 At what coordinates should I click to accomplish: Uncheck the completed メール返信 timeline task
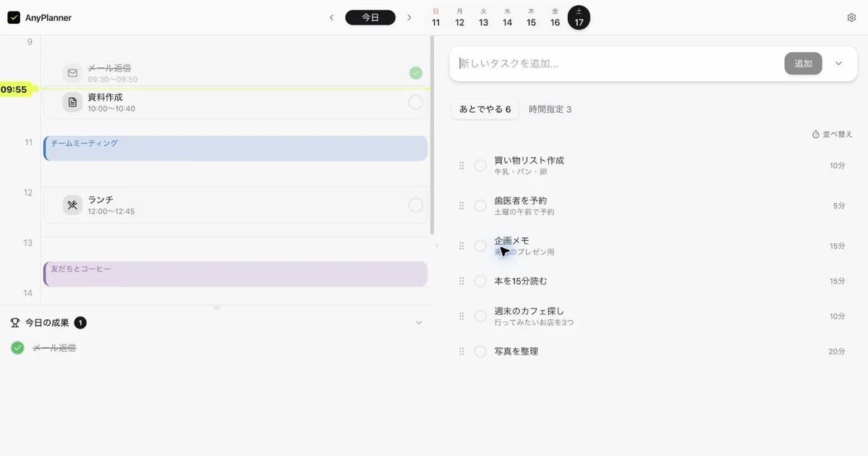tap(415, 72)
